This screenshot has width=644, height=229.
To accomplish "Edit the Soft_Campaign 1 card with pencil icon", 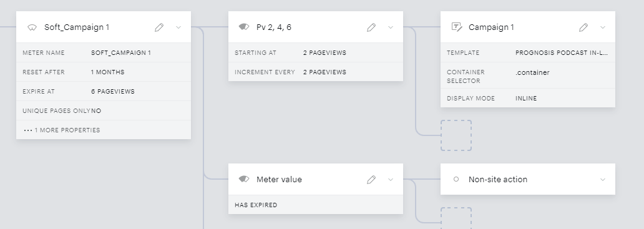I will tap(159, 27).
